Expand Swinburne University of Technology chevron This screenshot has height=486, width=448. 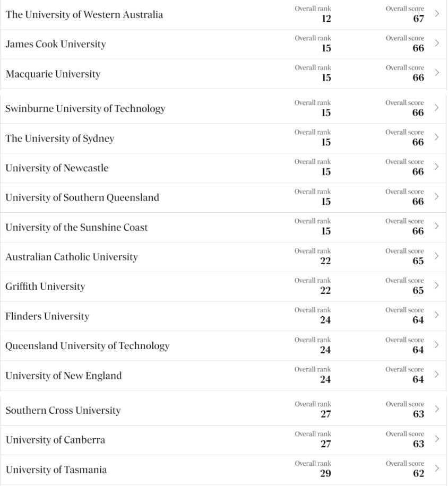pyautogui.click(x=436, y=108)
